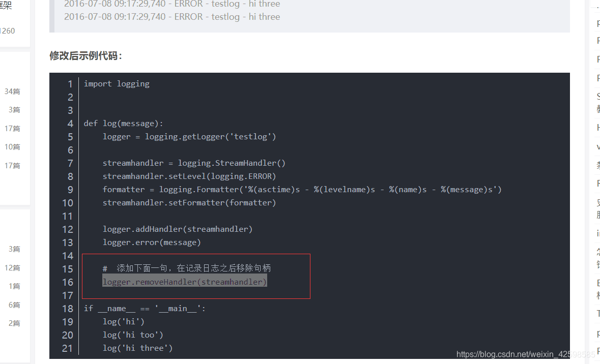Click the logger.error(message) line
Screen dimensions: 600x364
tap(152, 242)
